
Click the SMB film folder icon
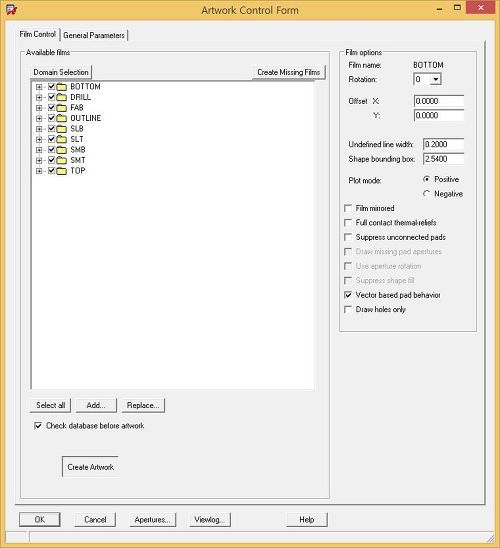(61, 150)
